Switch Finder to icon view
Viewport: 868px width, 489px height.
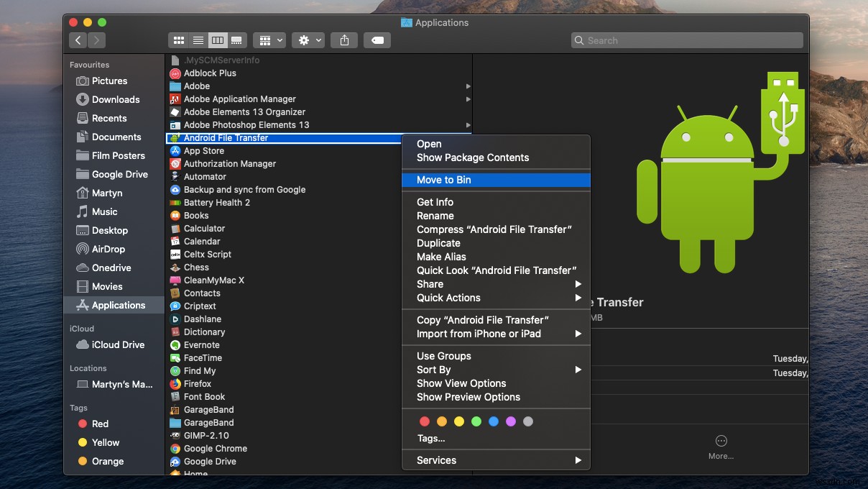tap(178, 40)
